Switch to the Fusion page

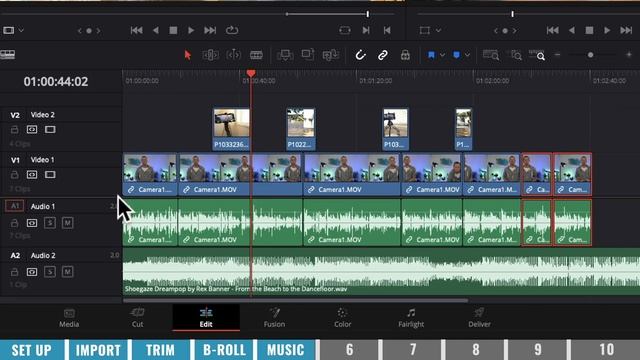(x=274, y=318)
